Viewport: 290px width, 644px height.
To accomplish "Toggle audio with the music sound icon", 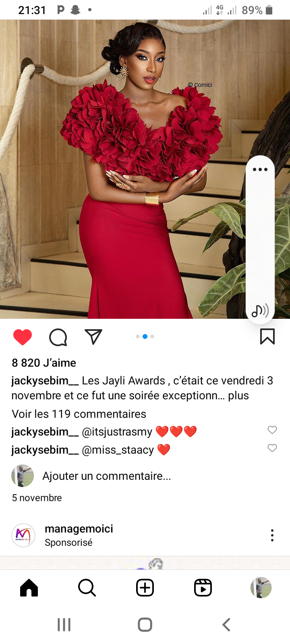I will 260,310.
